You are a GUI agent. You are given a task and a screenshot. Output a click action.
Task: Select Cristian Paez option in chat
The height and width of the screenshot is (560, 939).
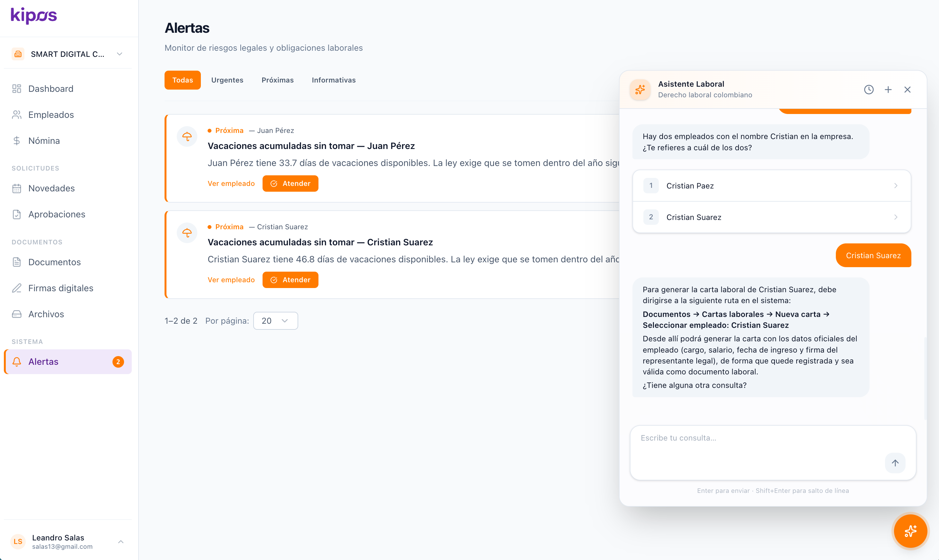(x=771, y=186)
